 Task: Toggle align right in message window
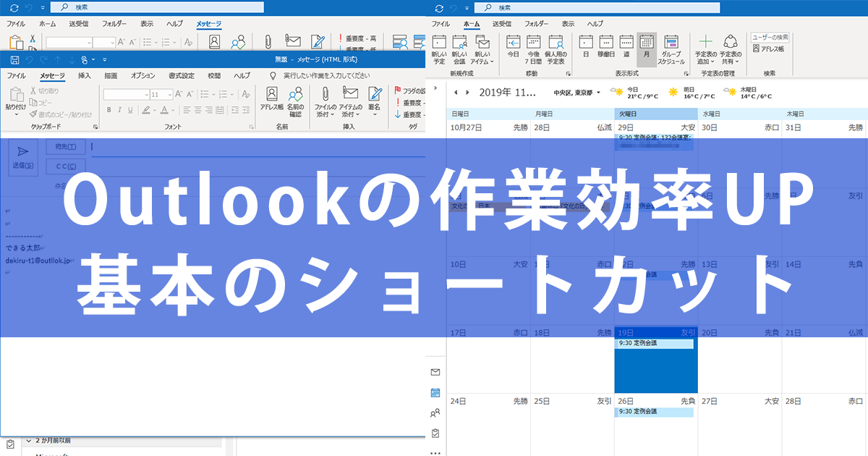[x=209, y=110]
